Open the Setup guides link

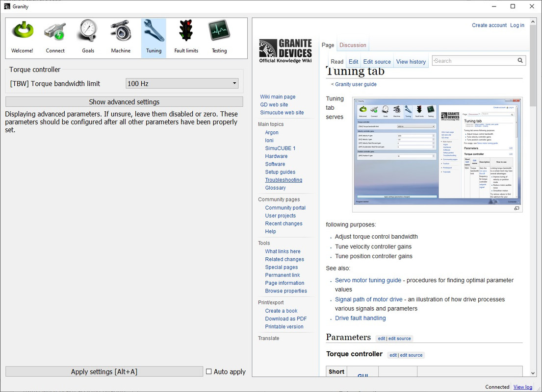click(281, 172)
